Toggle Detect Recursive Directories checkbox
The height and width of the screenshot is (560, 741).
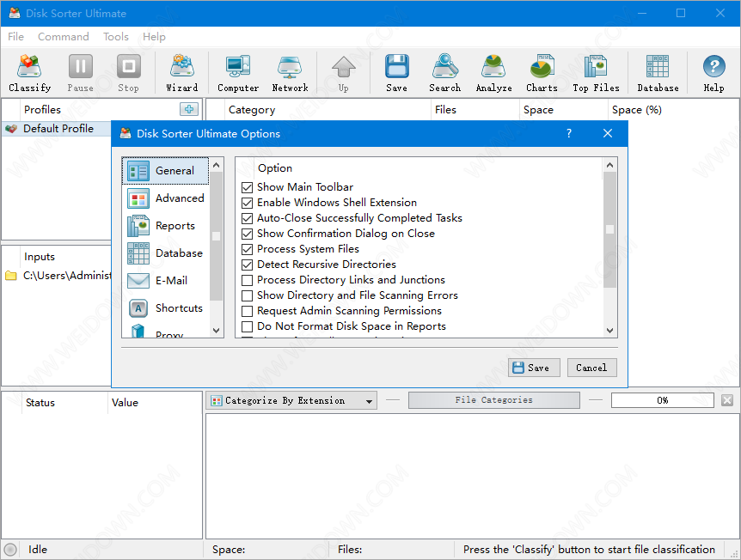[248, 265]
